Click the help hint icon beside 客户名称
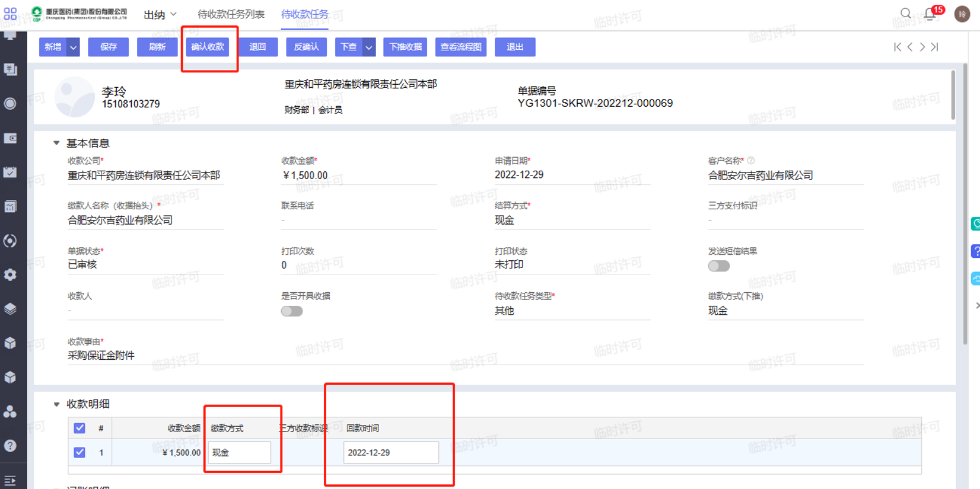This screenshot has height=489, width=980. pos(751,161)
